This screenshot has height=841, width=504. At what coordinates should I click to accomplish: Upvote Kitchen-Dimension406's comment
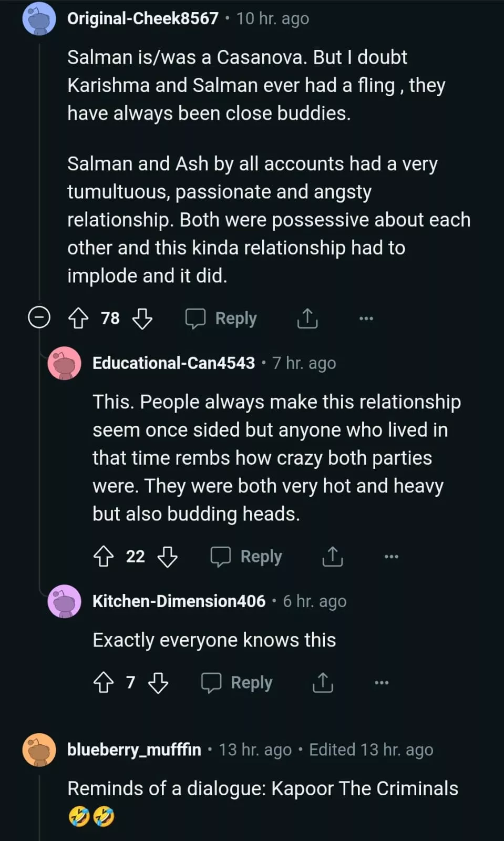click(x=104, y=683)
